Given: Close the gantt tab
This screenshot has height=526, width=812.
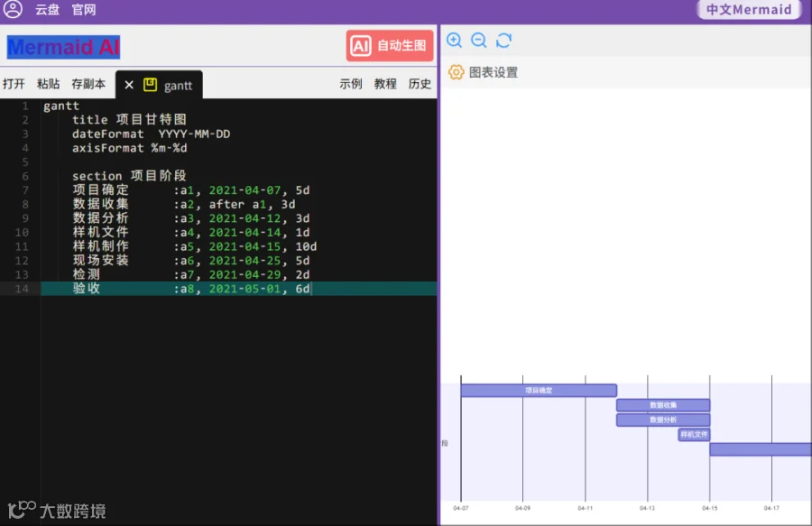Looking at the screenshot, I should coord(129,85).
